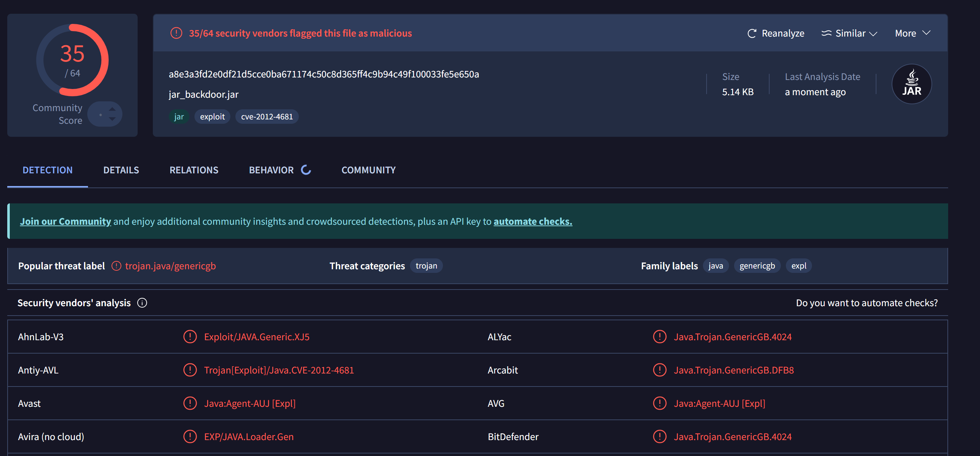The image size is (980, 456).
Task: Open the Relations tab
Action: click(x=194, y=170)
